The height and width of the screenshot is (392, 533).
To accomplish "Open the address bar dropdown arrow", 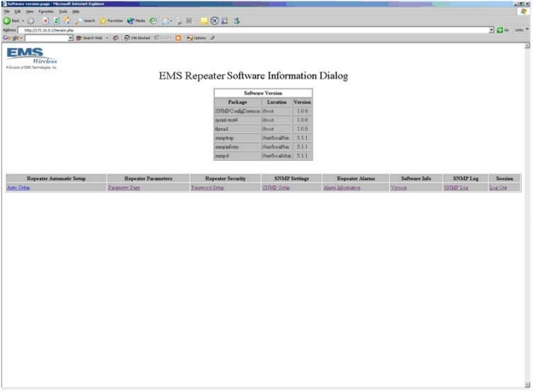I will pyautogui.click(x=491, y=30).
